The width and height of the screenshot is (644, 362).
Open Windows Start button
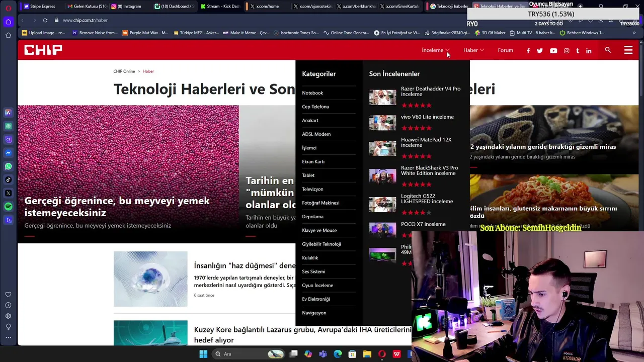pyautogui.click(x=203, y=354)
